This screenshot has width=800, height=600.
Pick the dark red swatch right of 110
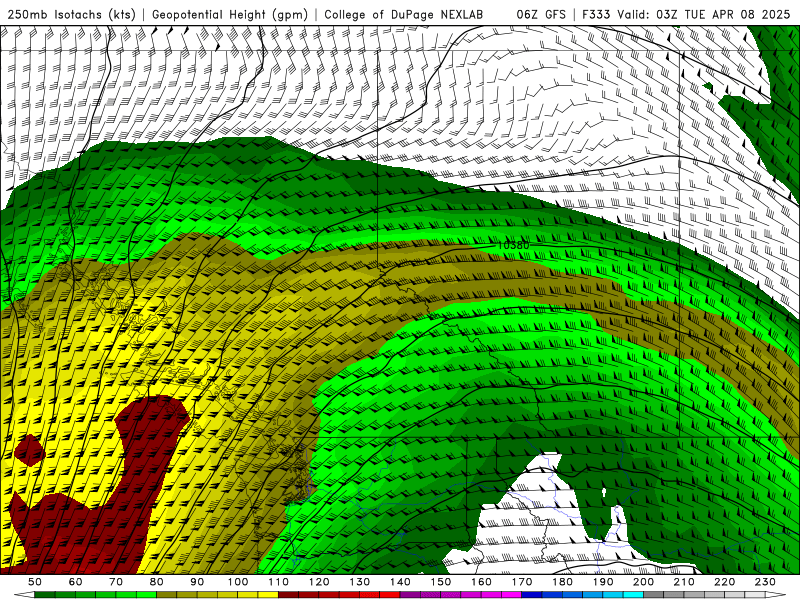[289, 595]
